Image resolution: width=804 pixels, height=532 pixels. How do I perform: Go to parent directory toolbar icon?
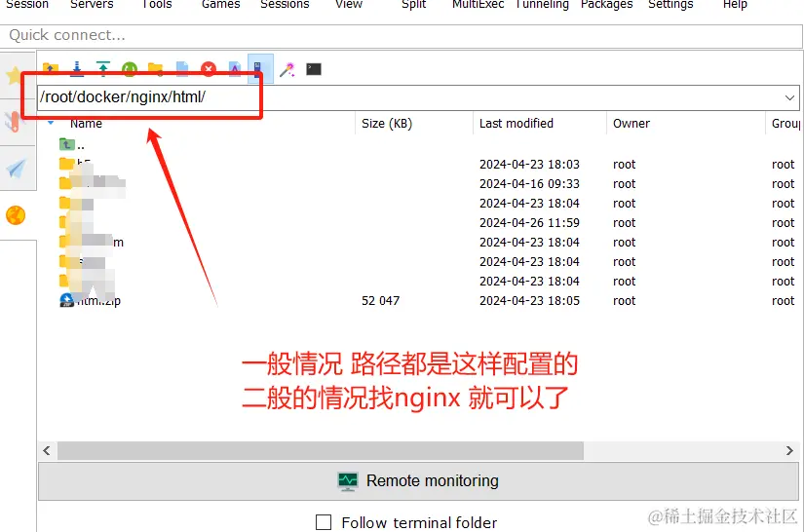51,69
